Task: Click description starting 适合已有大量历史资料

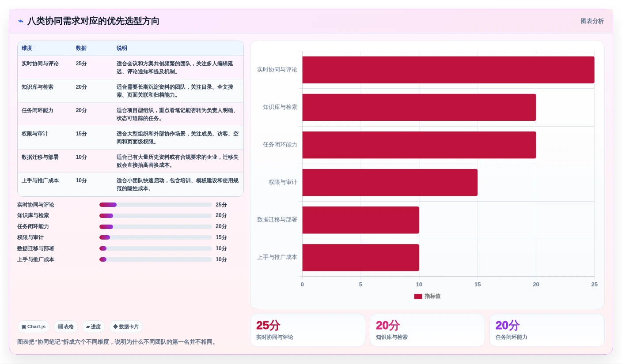Action: pos(178,161)
